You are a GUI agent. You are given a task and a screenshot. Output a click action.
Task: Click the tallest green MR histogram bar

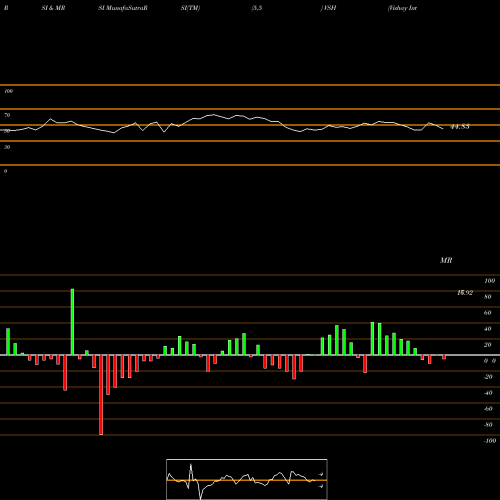pyautogui.click(x=72, y=322)
